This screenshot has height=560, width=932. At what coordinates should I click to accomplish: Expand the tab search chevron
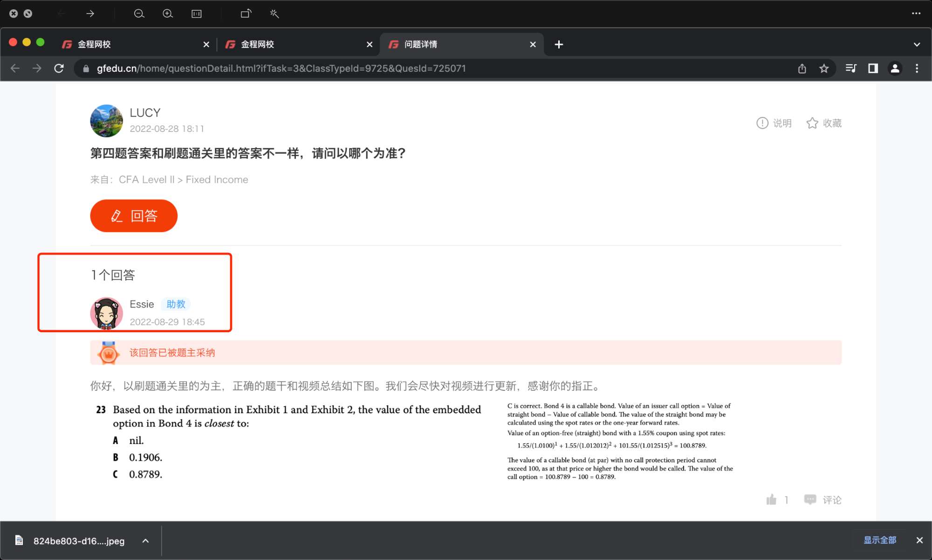[917, 44]
